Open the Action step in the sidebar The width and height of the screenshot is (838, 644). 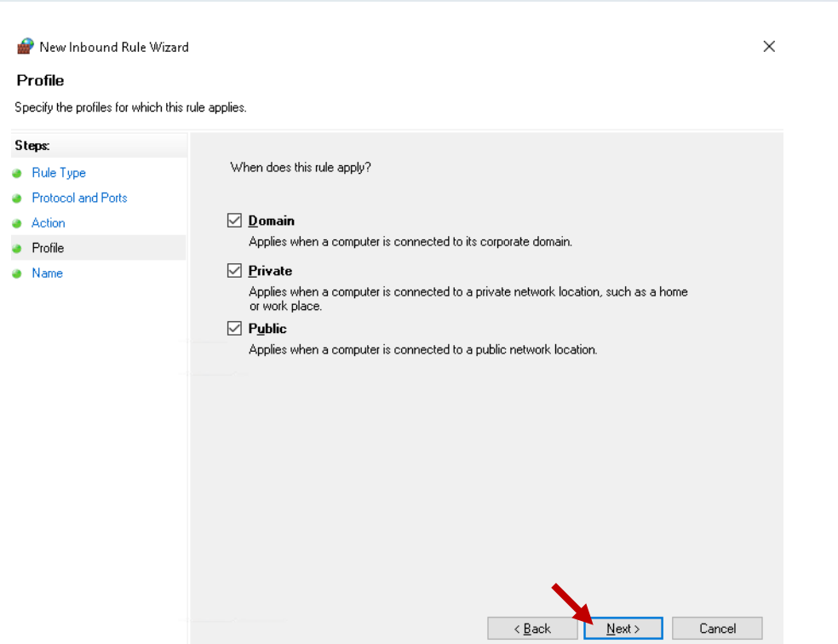(x=49, y=223)
